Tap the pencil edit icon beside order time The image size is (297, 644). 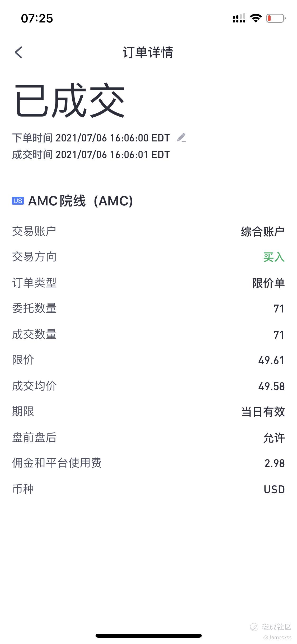[181, 138]
